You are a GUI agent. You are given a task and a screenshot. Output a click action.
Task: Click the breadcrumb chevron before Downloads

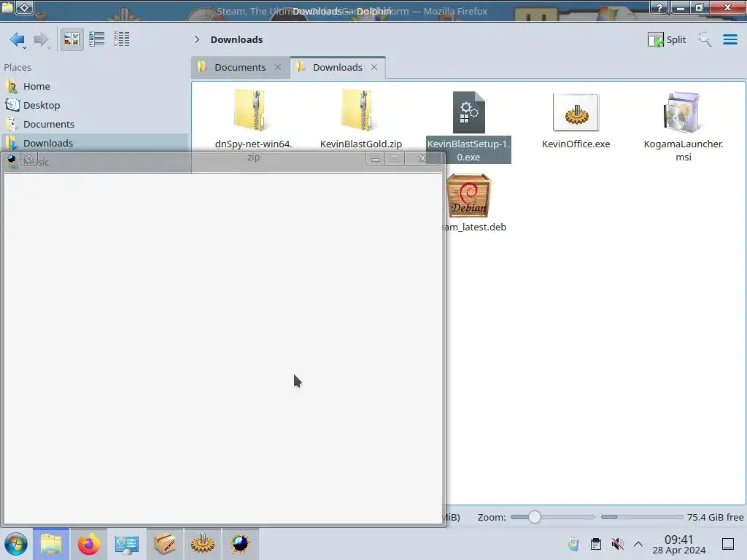pyautogui.click(x=197, y=39)
